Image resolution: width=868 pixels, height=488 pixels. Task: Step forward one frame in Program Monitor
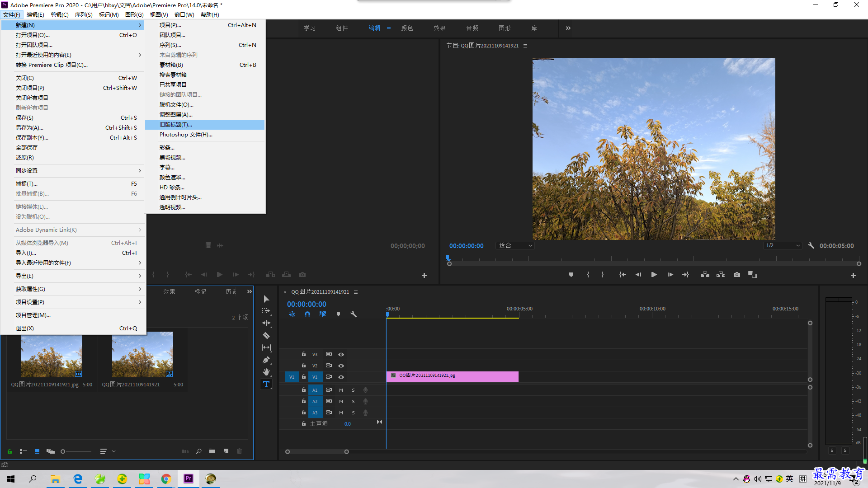pyautogui.click(x=670, y=275)
